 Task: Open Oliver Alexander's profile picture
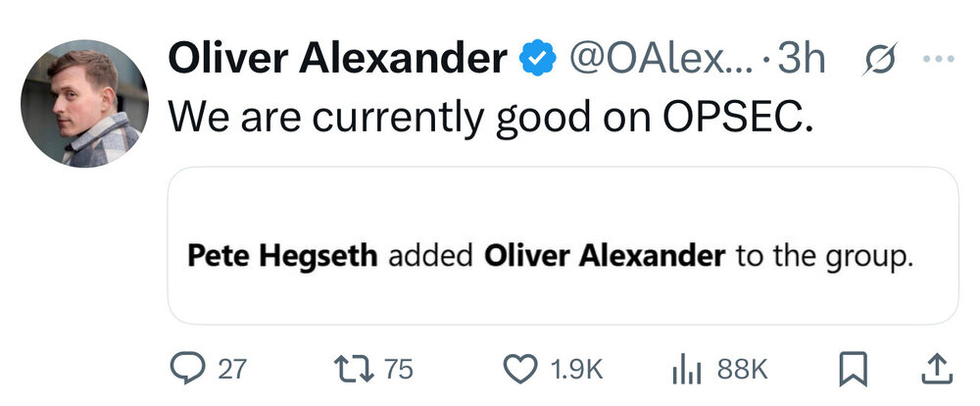click(x=84, y=102)
